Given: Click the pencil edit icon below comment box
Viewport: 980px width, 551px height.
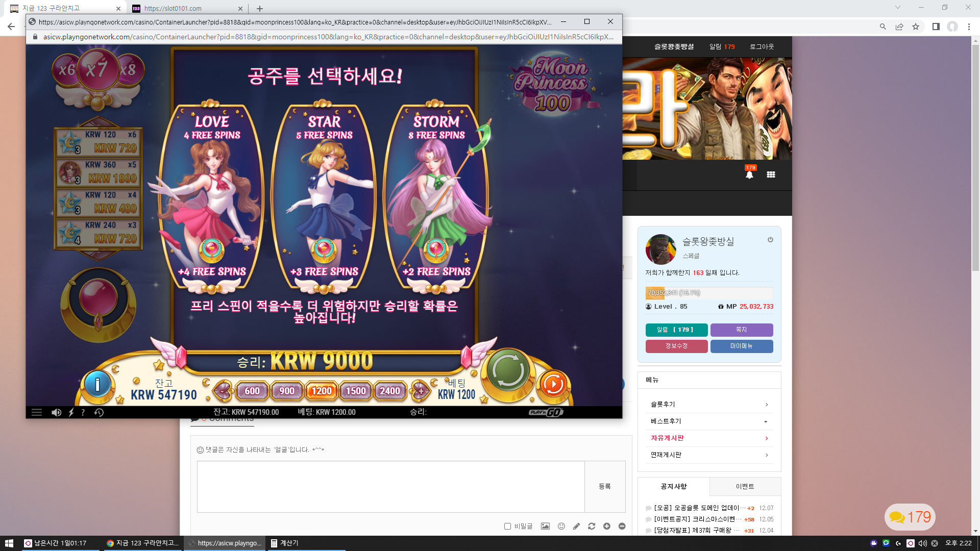Looking at the screenshot, I should (x=576, y=527).
